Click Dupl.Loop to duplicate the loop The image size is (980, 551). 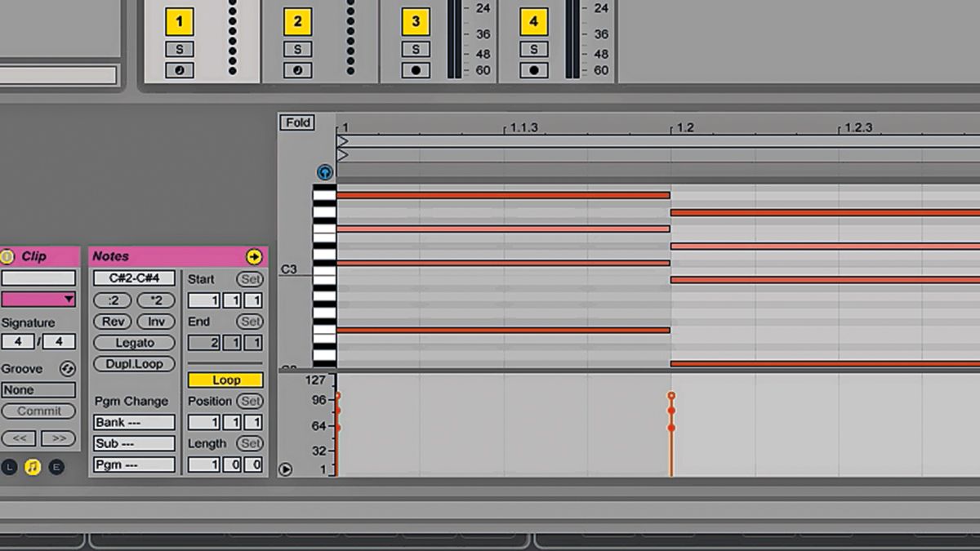pos(133,363)
